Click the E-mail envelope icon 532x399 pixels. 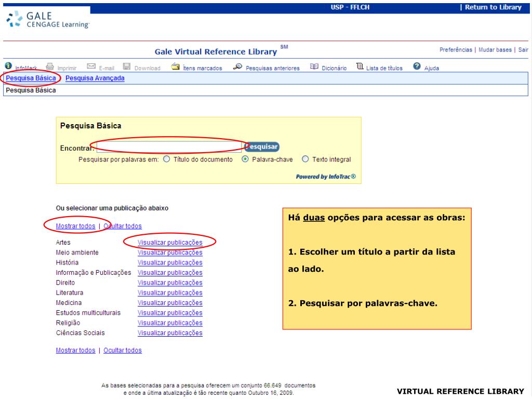91,66
